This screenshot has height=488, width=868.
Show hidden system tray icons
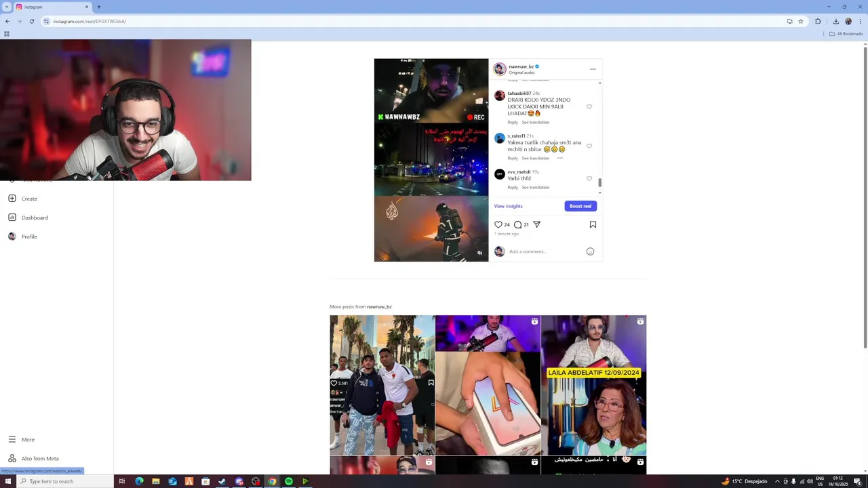point(777,481)
